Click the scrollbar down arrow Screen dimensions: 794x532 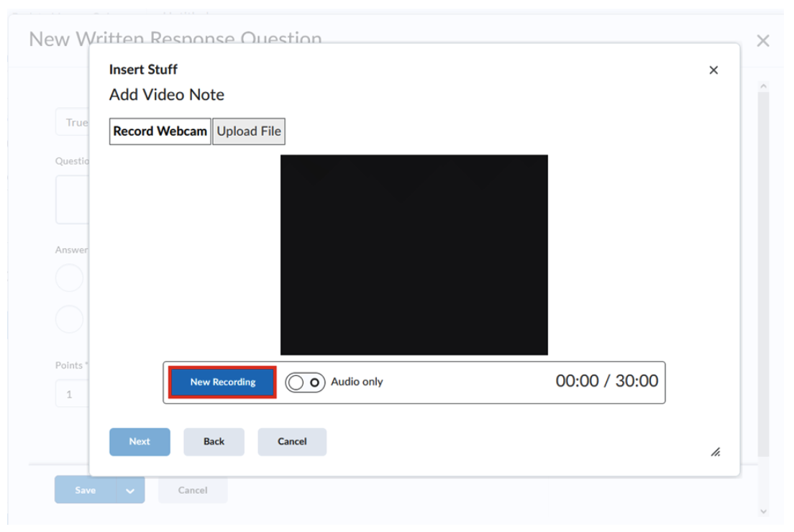click(x=763, y=511)
